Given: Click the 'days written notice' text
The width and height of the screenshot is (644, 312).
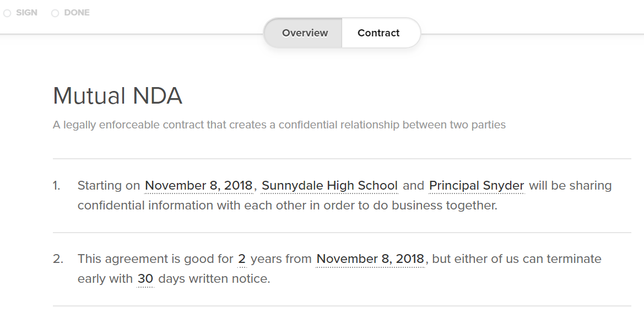Looking at the screenshot, I should (x=214, y=279).
